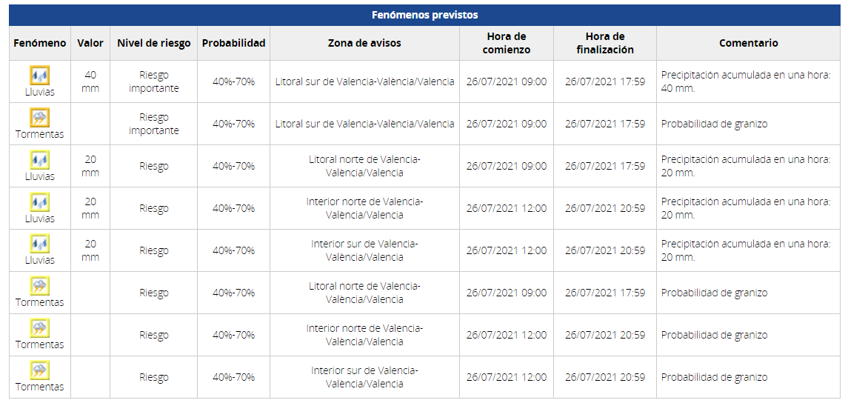Click the Valor column header

click(90, 43)
